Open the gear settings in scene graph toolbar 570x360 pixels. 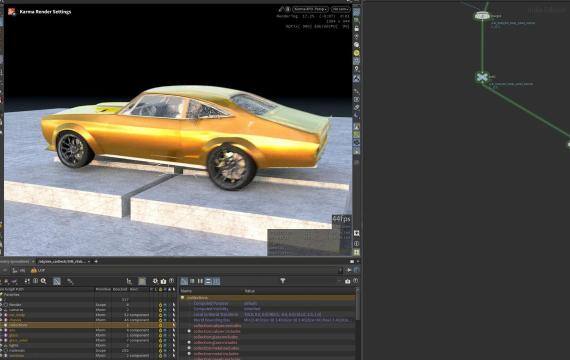pyautogui.click(x=155, y=281)
